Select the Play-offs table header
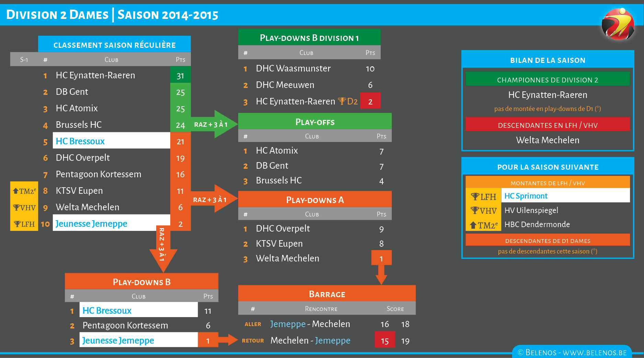Image resolution: width=644 pixels, height=358 pixels. point(315,122)
